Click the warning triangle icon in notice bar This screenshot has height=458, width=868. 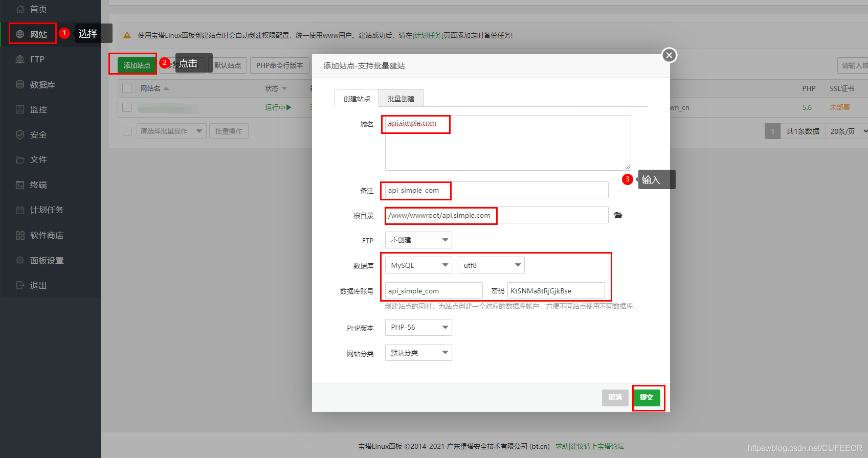(127, 35)
